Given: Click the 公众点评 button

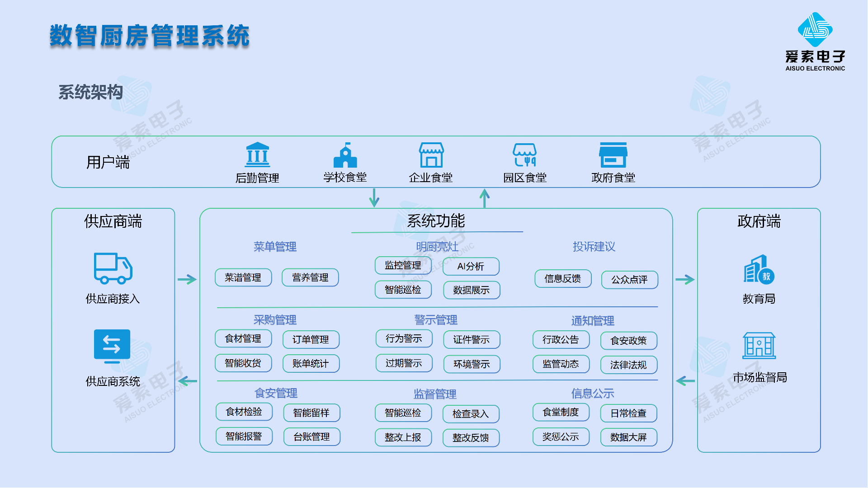Looking at the screenshot, I should [x=629, y=280].
